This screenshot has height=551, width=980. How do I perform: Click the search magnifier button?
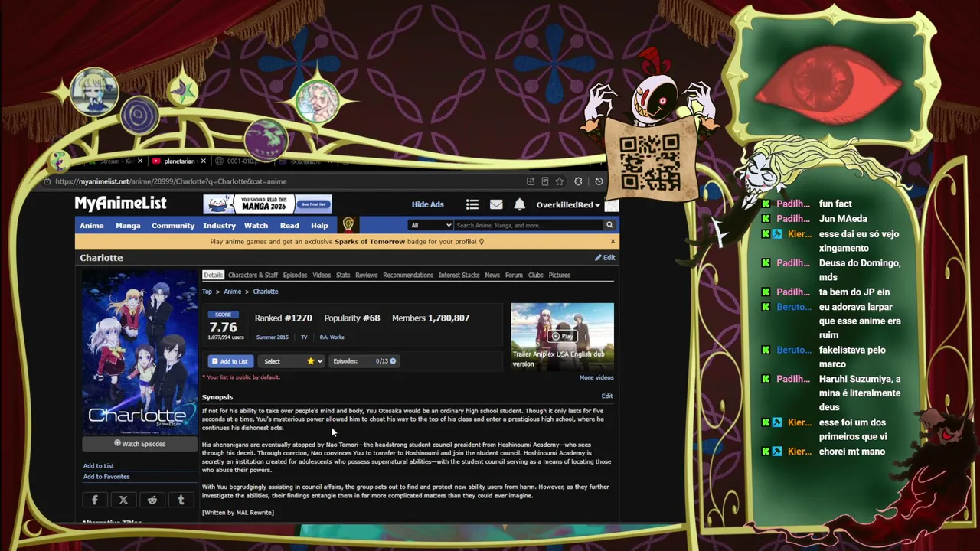[609, 225]
